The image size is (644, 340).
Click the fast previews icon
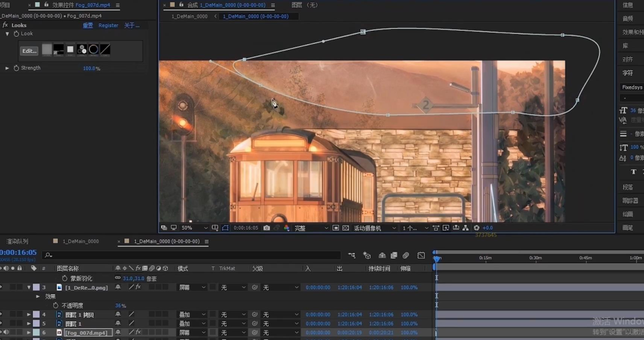pyautogui.click(x=446, y=228)
